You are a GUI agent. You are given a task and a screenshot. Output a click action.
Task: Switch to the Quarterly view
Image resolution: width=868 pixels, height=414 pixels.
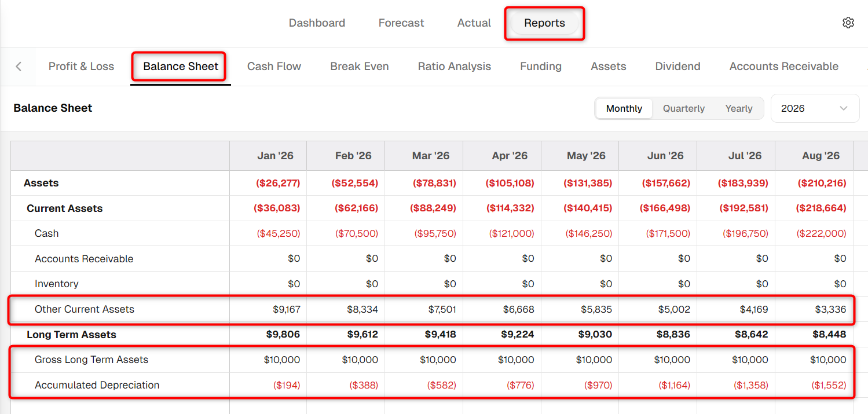pos(683,108)
